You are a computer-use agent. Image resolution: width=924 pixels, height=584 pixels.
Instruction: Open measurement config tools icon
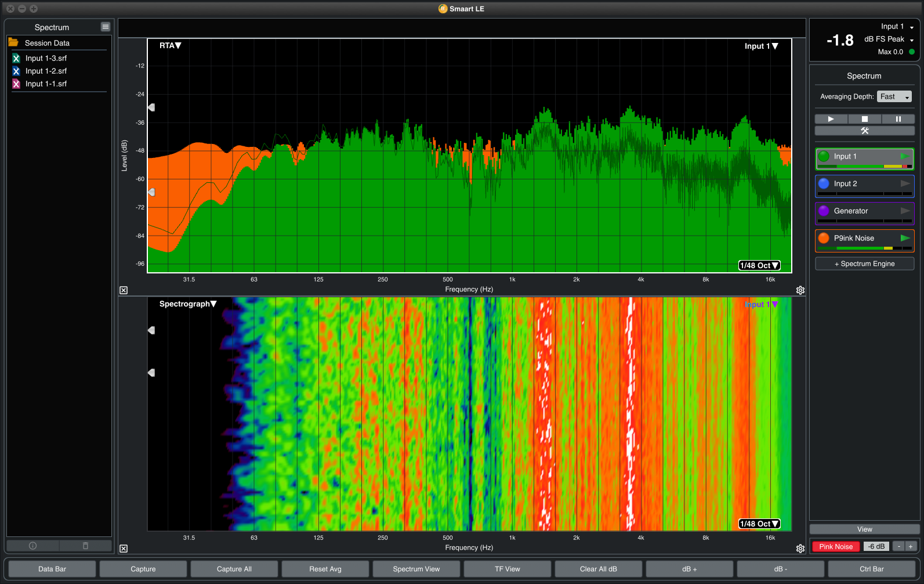(864, 131)
